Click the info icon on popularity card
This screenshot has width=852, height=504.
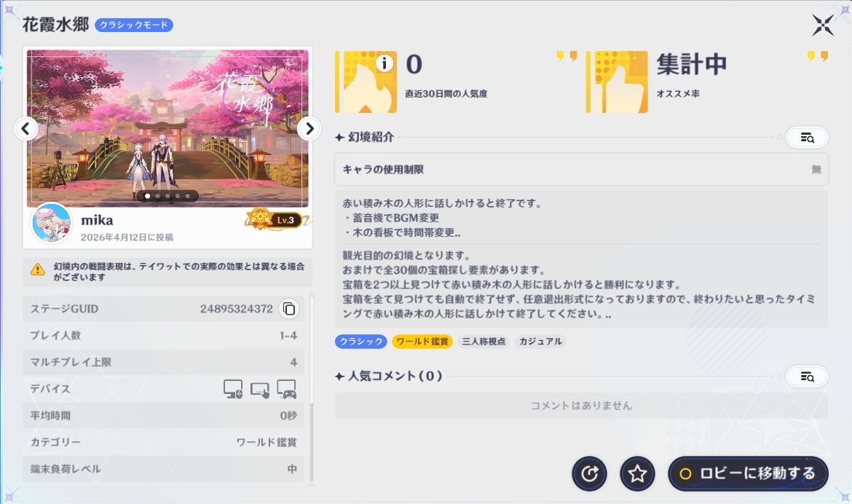tap(385, 64)
